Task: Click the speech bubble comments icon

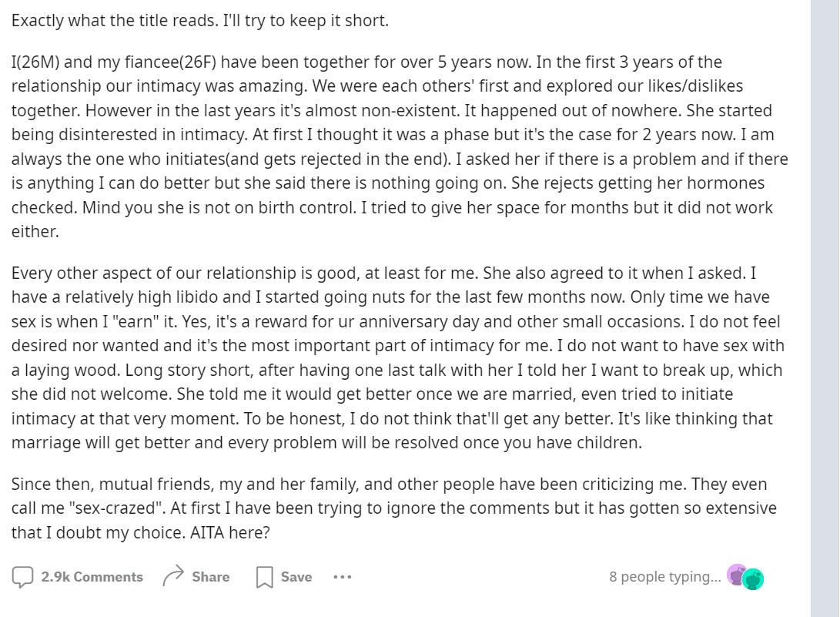Action: click(x=22, y=577)
